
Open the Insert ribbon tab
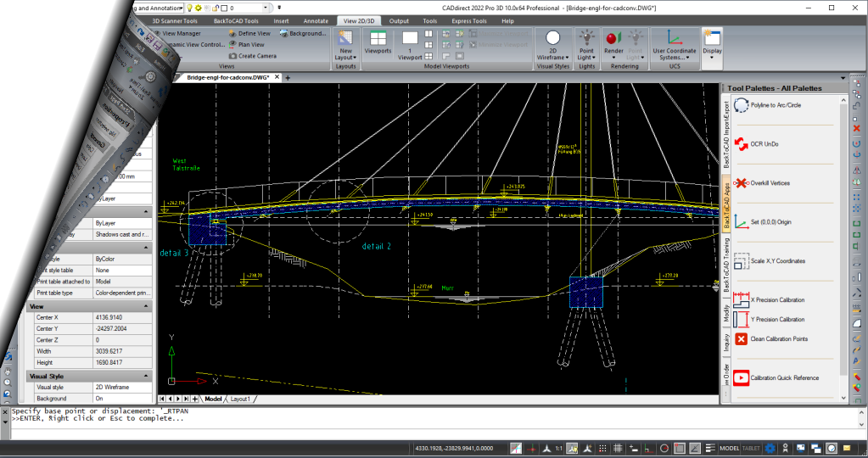click(281, 21)
